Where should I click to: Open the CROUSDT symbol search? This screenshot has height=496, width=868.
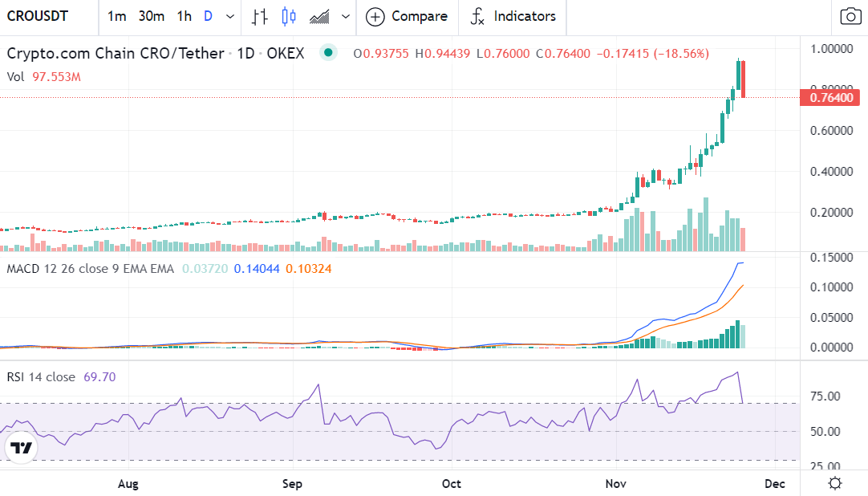tap(38, 16)
